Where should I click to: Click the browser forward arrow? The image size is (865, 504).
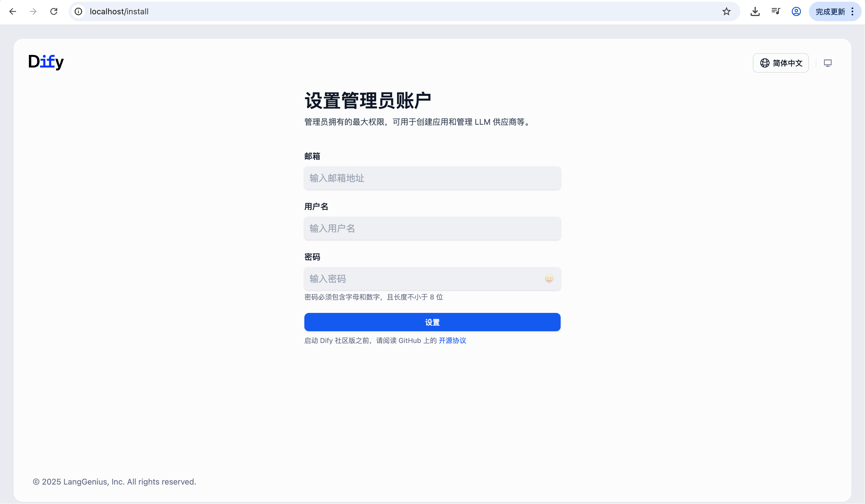coord(33,11)
